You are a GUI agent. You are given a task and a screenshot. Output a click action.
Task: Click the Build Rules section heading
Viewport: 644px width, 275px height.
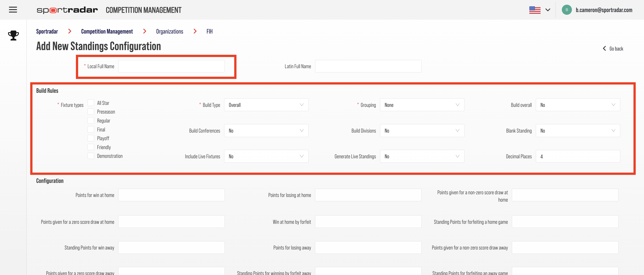47,91
